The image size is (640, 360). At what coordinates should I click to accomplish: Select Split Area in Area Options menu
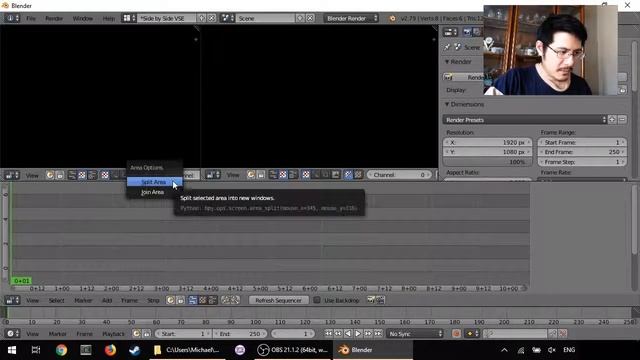pyautogui.click(x=154, y=182)
